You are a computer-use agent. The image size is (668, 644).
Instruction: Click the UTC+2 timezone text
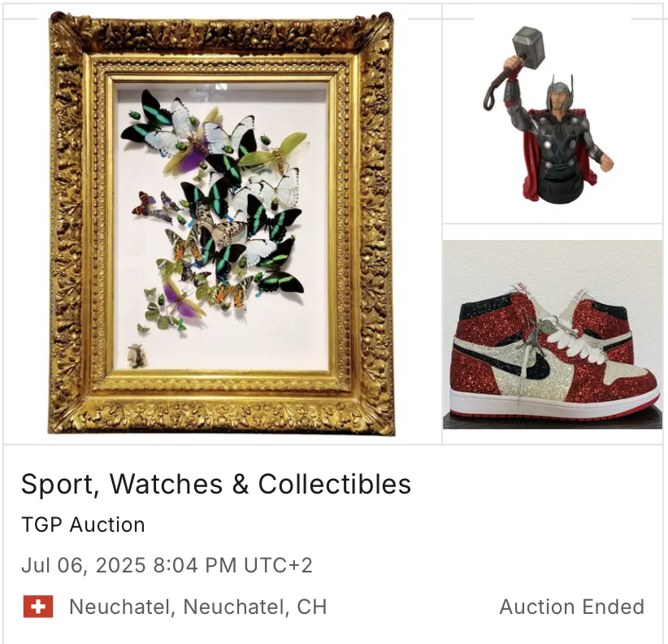click(278, 566)
